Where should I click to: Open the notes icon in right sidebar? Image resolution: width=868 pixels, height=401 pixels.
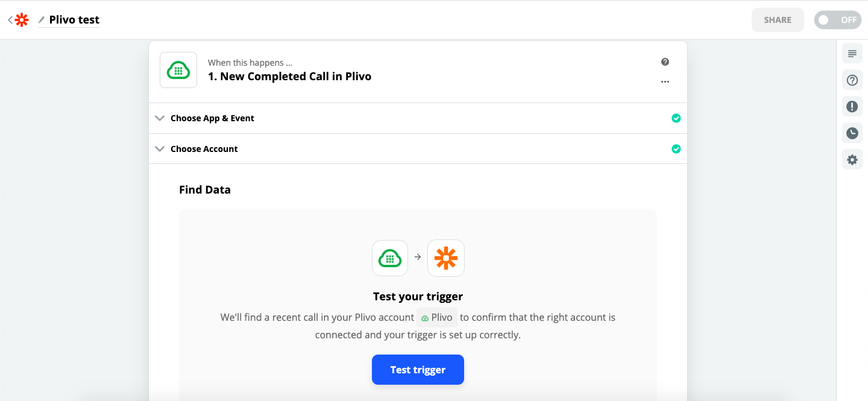852,54
